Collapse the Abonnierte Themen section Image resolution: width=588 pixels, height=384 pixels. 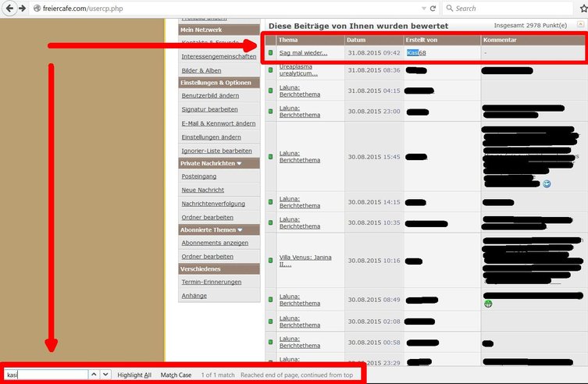239,229
